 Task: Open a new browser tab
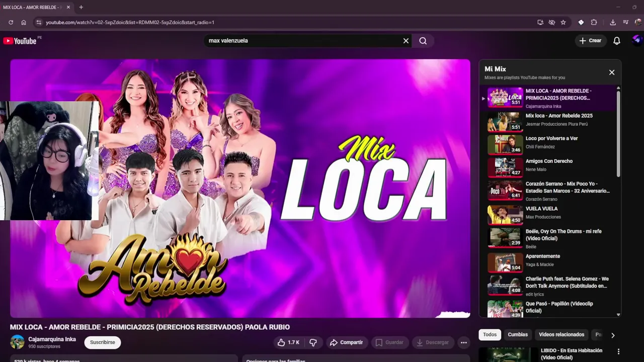point(81,7)
